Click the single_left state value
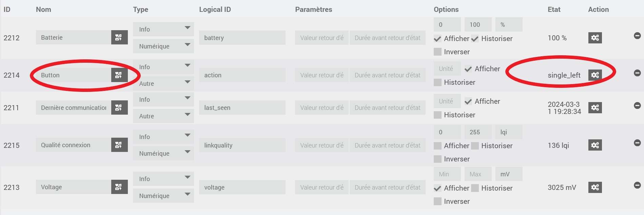Viewport: 644px width, 215px height. (564, 75)
